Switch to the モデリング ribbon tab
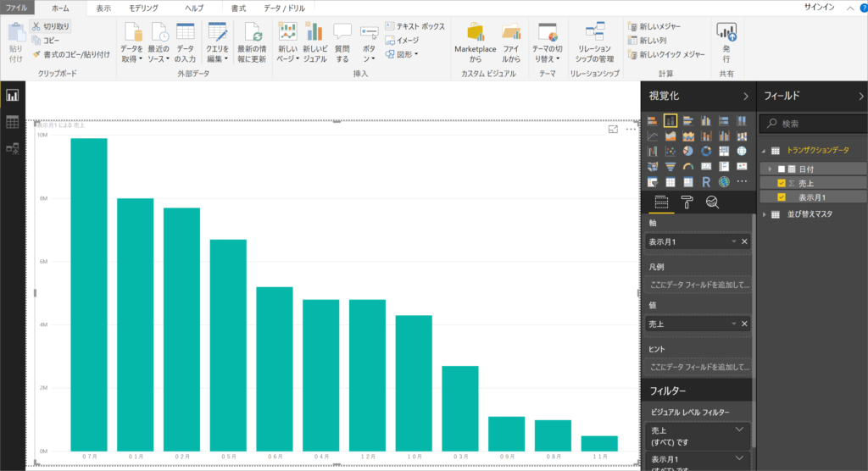Image resolution: width=868 pixels, height=471 pixels. 143,8
